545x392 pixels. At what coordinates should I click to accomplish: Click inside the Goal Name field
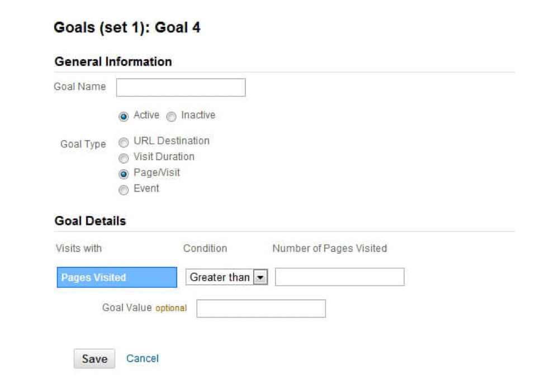click(180, 87)
